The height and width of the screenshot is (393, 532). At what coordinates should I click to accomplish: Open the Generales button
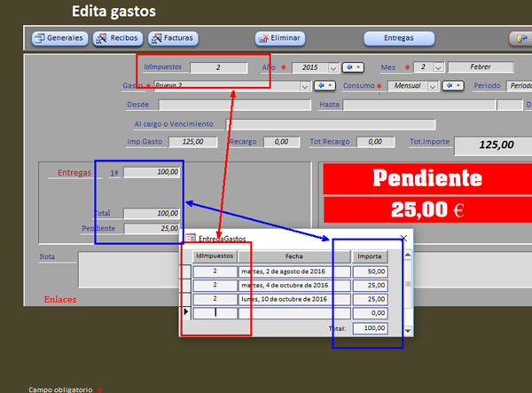pyautogui.click(x=59, y=38)
